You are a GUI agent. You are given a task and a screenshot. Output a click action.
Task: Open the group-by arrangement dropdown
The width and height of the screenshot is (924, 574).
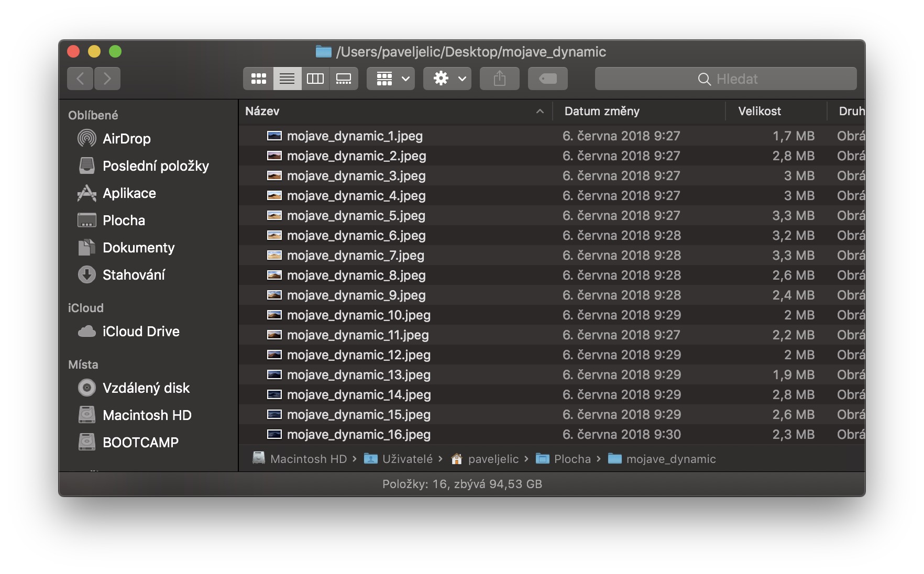pyautogui.click(x=391, y=79)
